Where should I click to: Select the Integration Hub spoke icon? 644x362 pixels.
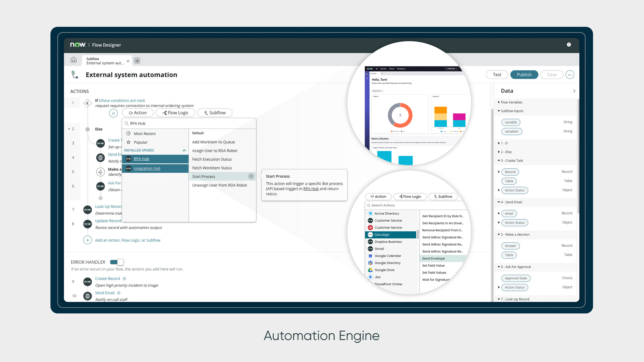[128, 168]
